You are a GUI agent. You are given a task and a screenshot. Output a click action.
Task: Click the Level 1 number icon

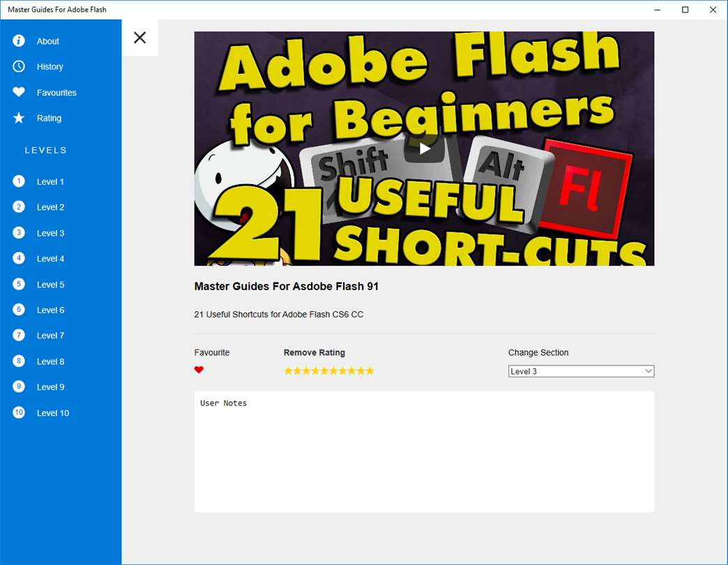[x=19, y=181]
